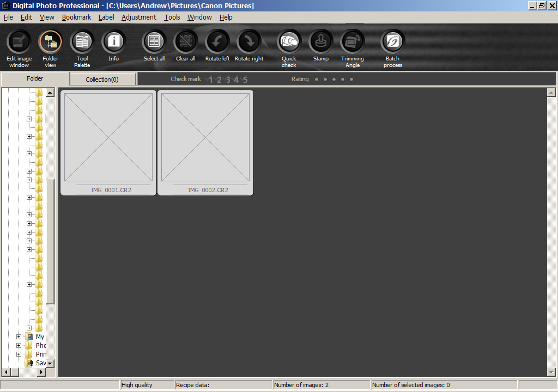Open the Window menu
Image resolution: width=558 pixels, height=392 pixels.
(x=199, y=17)
